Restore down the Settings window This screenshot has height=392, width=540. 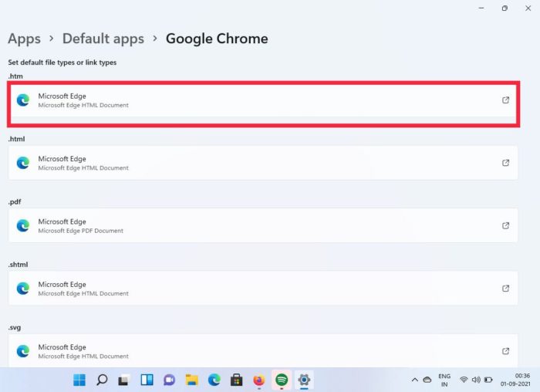pos(505,8)
